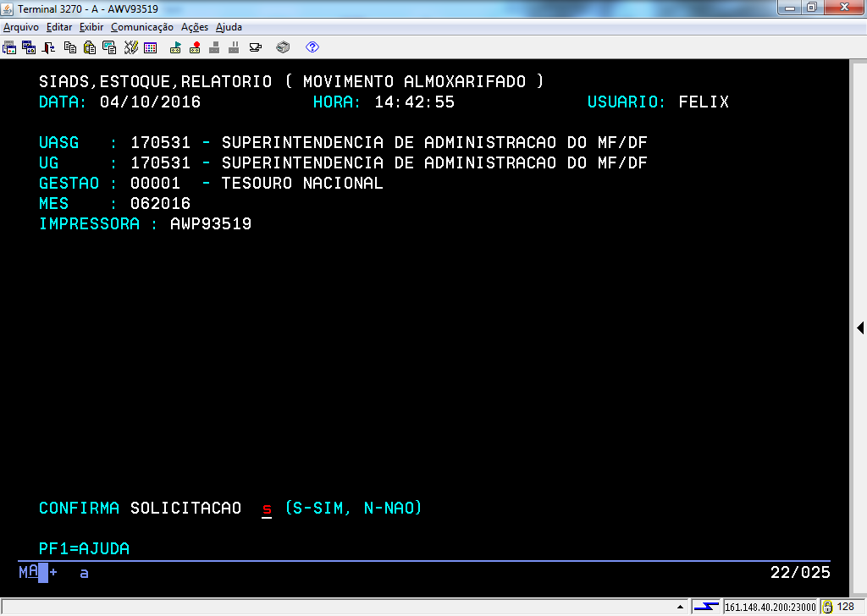Screen dimensions: 867x616
Task: Click the Paste clipboard icon
Action: click(90, 47)
